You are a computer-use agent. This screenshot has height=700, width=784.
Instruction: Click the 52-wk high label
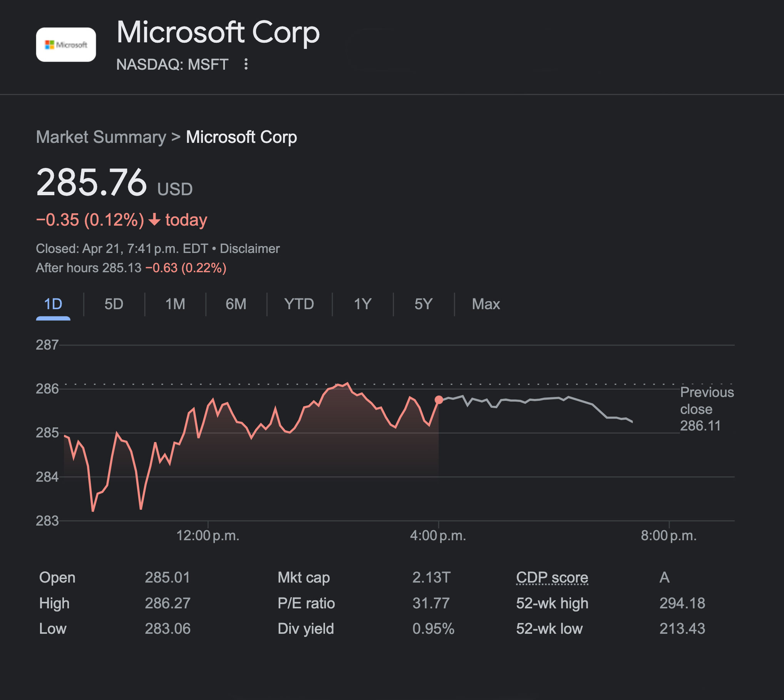(x=552, y=603)
